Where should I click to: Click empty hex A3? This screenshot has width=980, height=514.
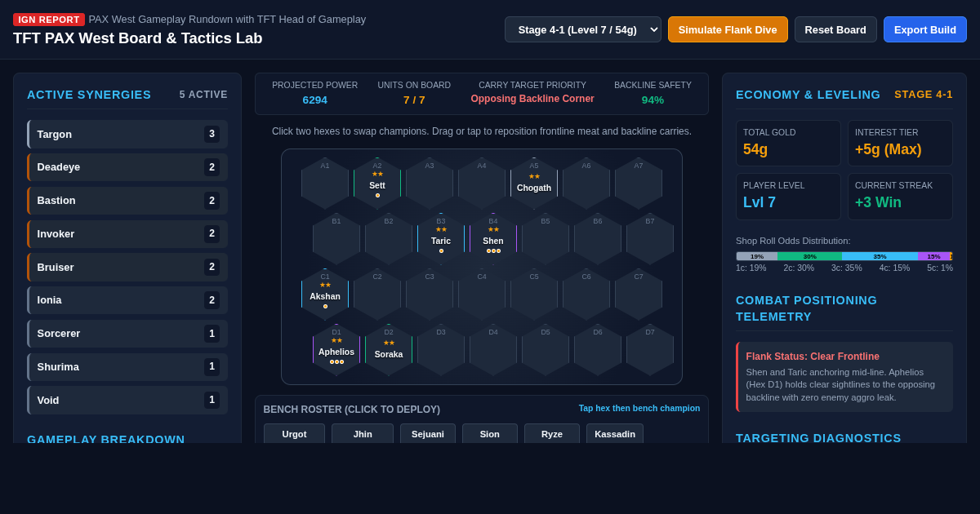[x=430, y=184]
